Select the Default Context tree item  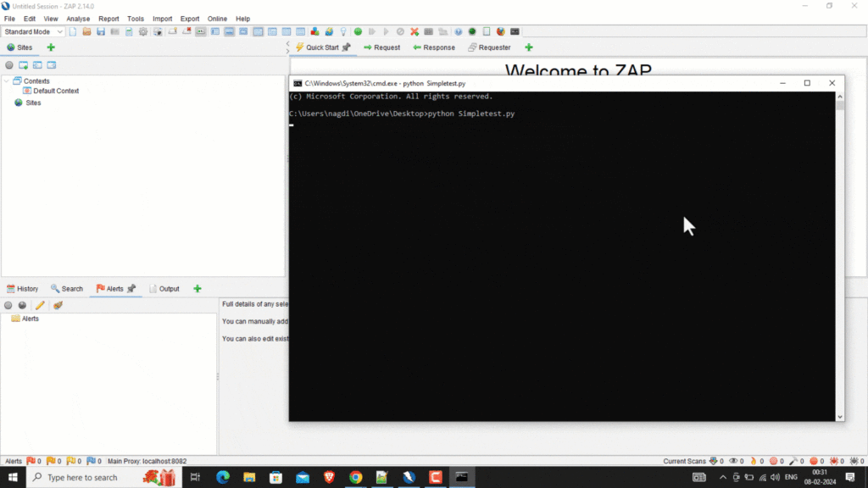tap(51, 91)
